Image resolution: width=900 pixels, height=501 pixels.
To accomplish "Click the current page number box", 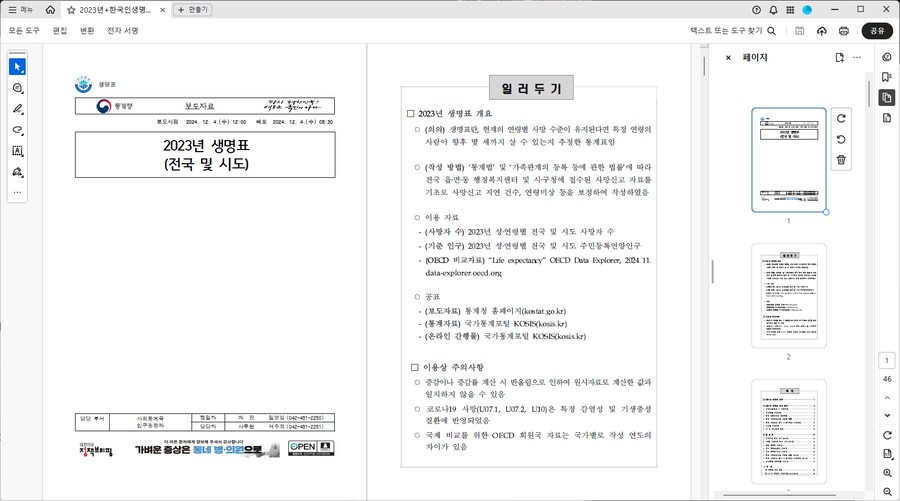I will point(887,360).
